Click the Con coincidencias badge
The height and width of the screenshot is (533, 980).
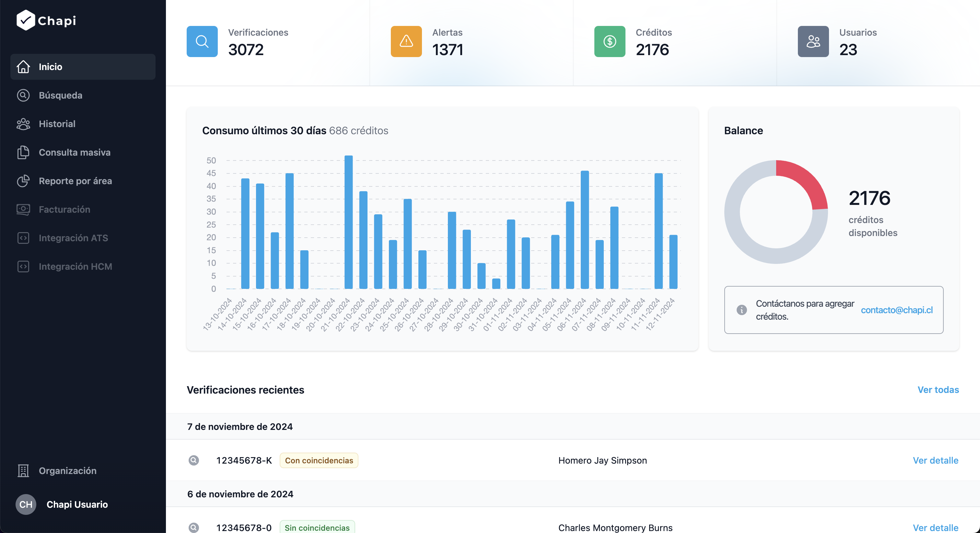pos(319,460)
